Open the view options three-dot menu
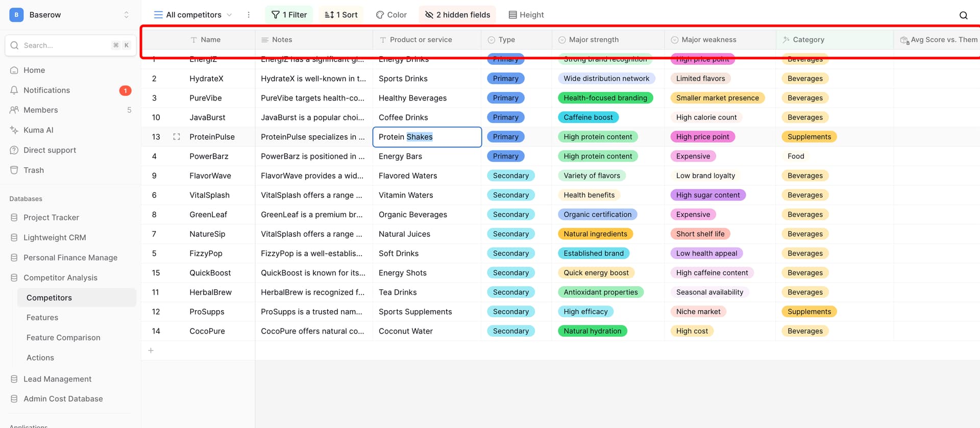Viewport: 980px width, 428px height. (x=249, y=15)
